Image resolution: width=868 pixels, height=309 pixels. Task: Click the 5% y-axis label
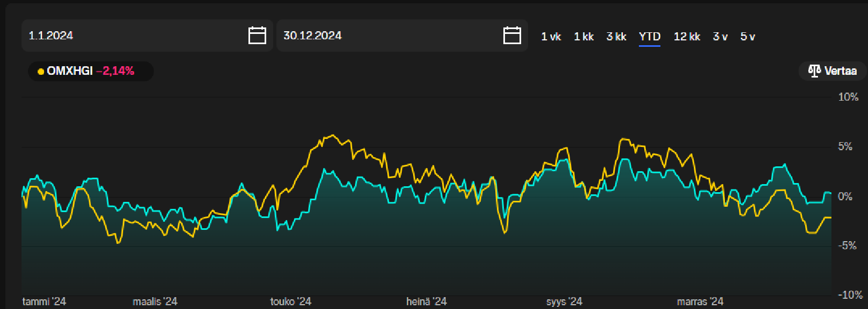[x=845, y=146]
